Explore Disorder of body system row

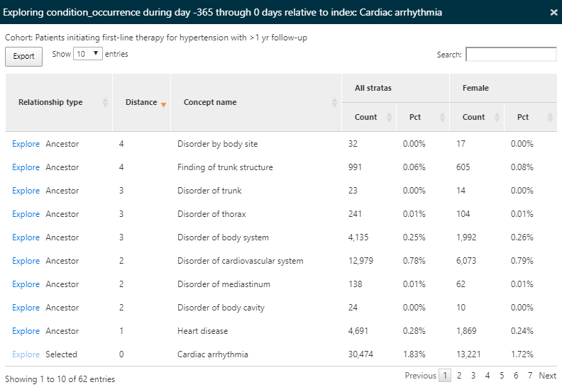click(x=26, y=237)
